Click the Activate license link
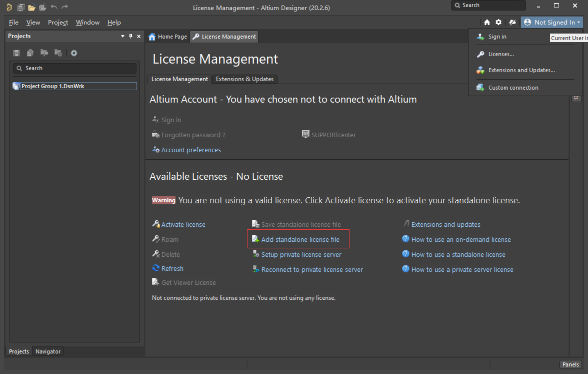The height and width of the screenshot is (374, 588). coord(183,224)
